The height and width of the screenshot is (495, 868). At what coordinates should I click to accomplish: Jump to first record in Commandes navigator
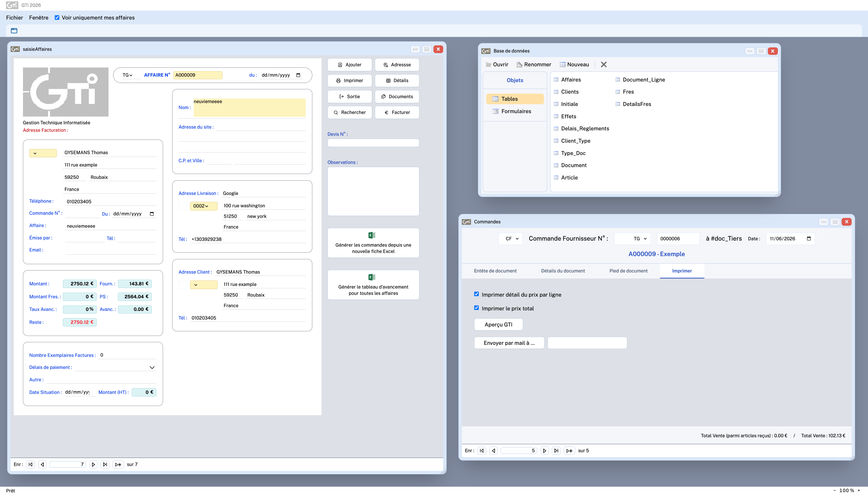tap(482, 450)
